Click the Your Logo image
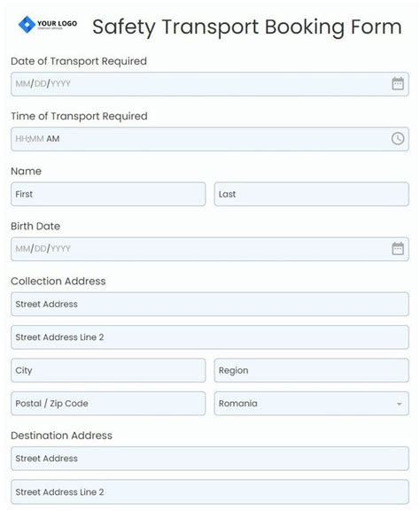420x510 pixels. pyautogui.click(x=48, y=25)
